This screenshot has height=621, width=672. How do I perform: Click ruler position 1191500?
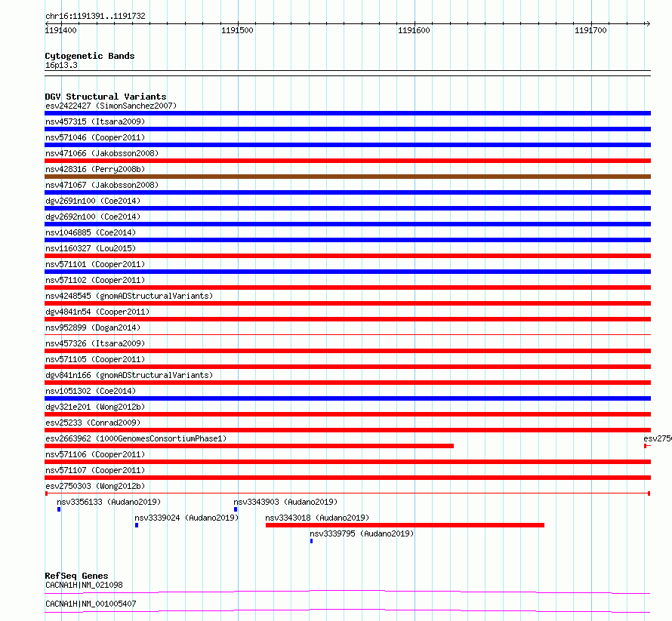click(237, 30)
